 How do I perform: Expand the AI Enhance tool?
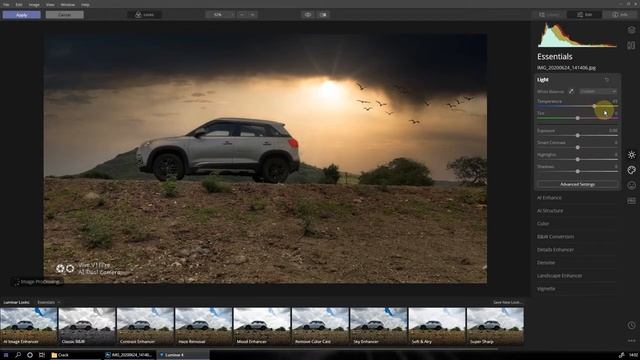[x=549, y=198]
